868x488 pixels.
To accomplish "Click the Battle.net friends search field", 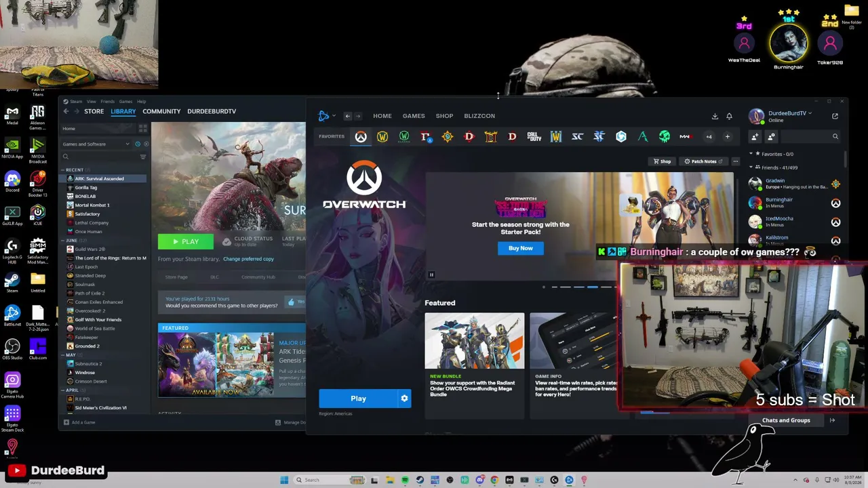I will pos(812,136).
